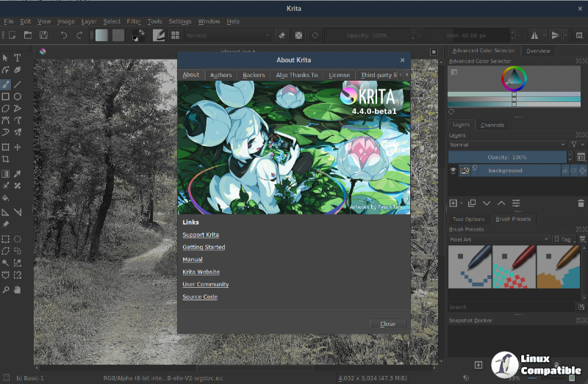Adjust the layer Opacity 100% slider
Screen dimensions: 588x384
coord(507,157)
